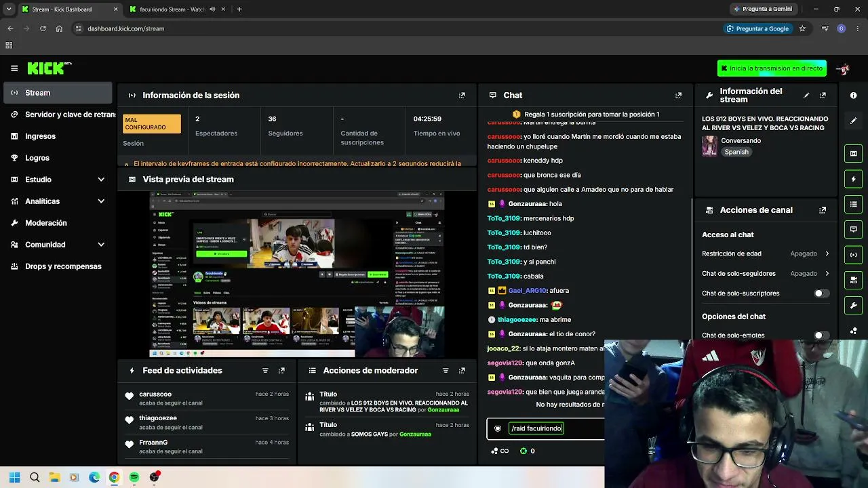Image resolution: width=868 pixels, height=488 pixels.
Task: Click Preguntar a Google in the address bar
Action: (x=757, y=28)
